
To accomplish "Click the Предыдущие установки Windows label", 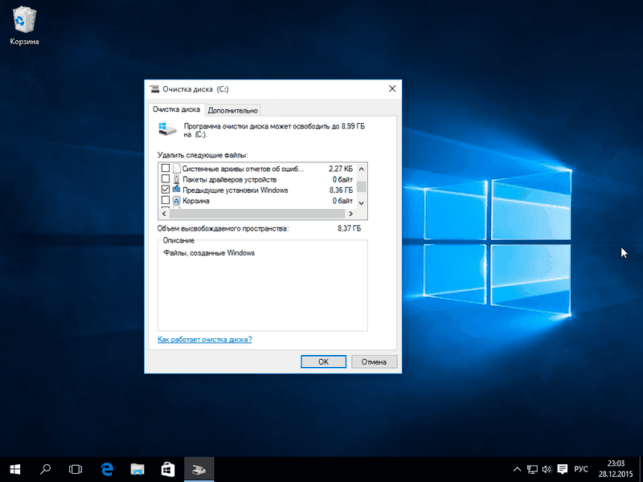I will pos(235,190).
